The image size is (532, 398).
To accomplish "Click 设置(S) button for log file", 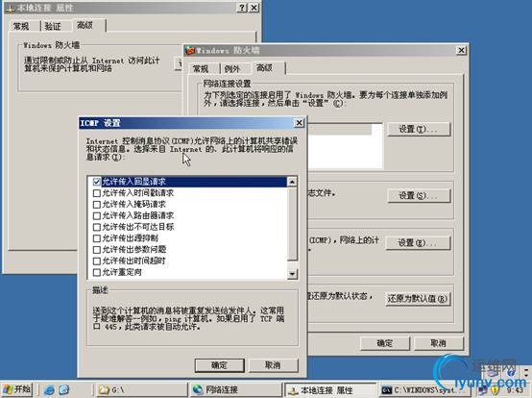I will pos(419,195).
